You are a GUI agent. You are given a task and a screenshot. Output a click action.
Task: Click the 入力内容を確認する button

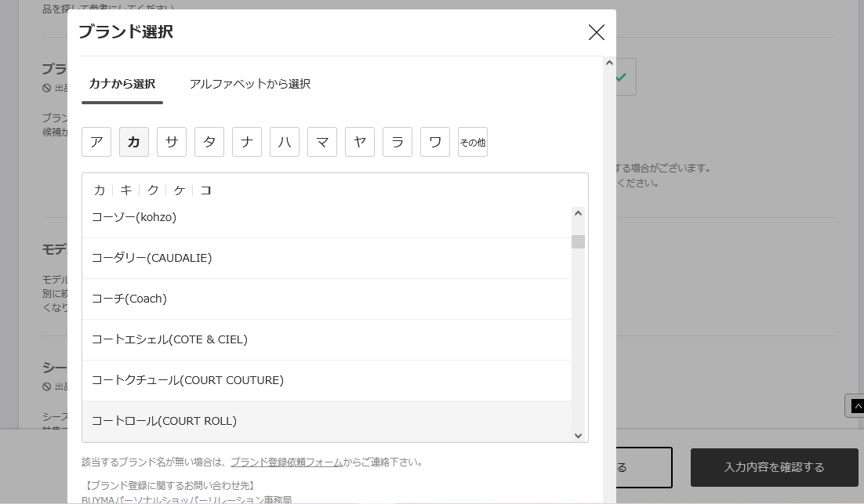pos(774,467)
